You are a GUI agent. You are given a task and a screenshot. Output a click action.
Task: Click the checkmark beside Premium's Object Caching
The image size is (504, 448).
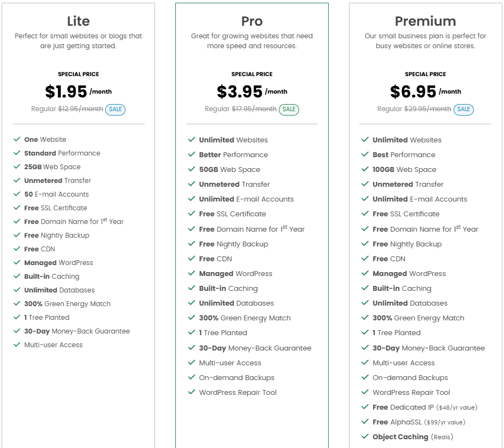click(365, 436)
